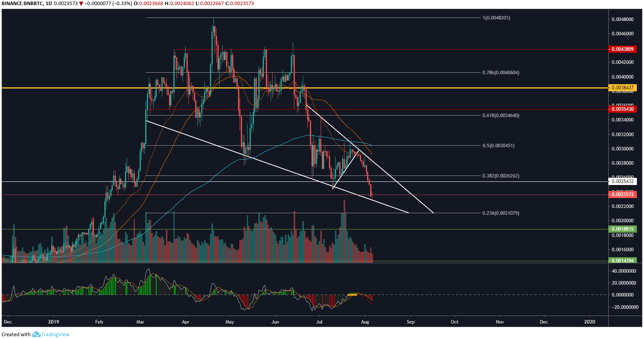Click the Sep date on time axis

[410, 322]
